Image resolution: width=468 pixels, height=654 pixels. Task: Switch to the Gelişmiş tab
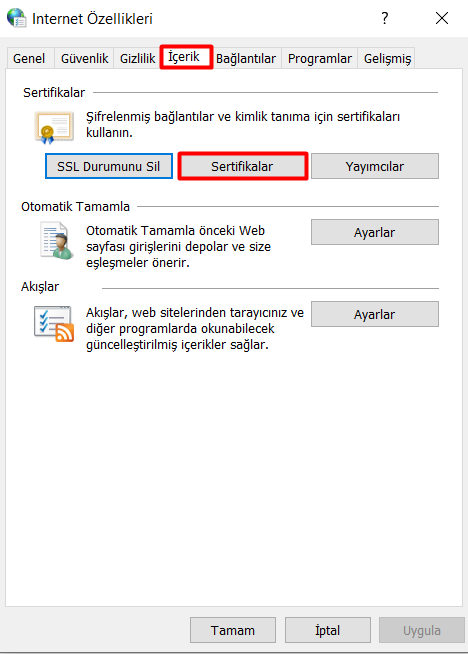click(387, 58)
